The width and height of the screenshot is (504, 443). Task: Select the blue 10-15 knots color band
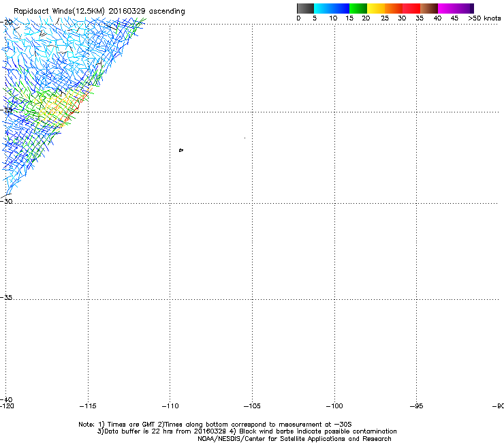(341, 8)
